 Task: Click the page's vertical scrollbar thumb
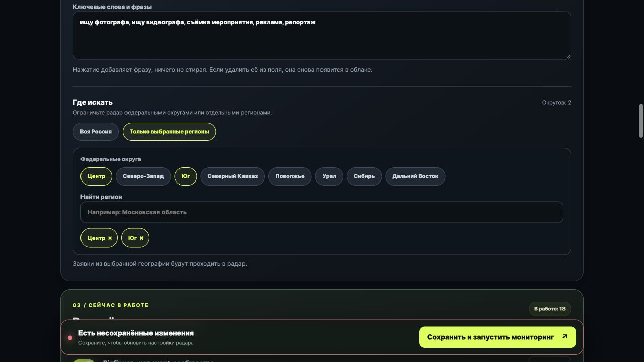tap(641, 121)
